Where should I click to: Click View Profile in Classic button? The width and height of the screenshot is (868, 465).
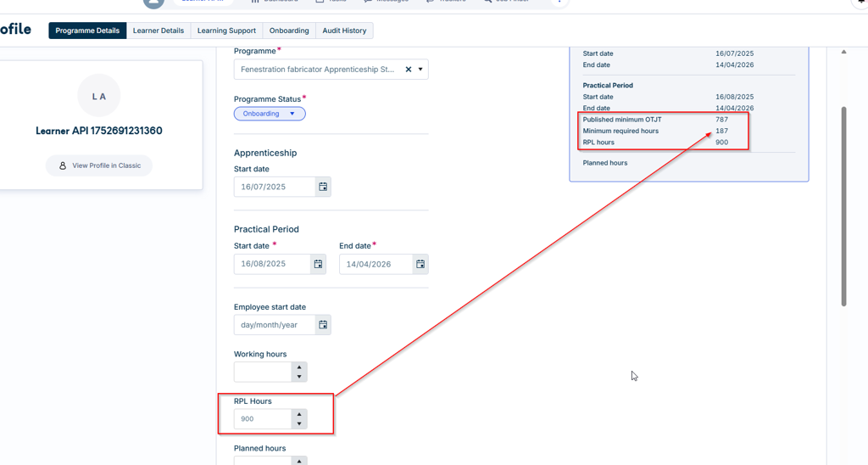99,165
